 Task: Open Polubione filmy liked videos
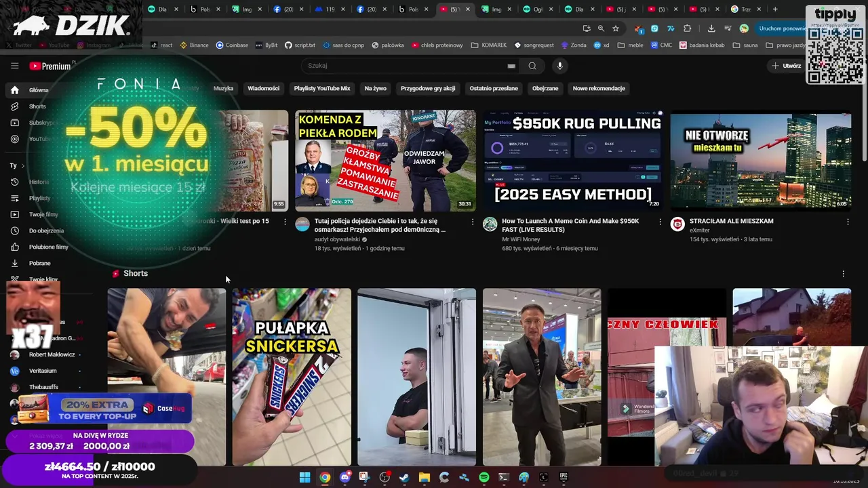pos(48,247)
